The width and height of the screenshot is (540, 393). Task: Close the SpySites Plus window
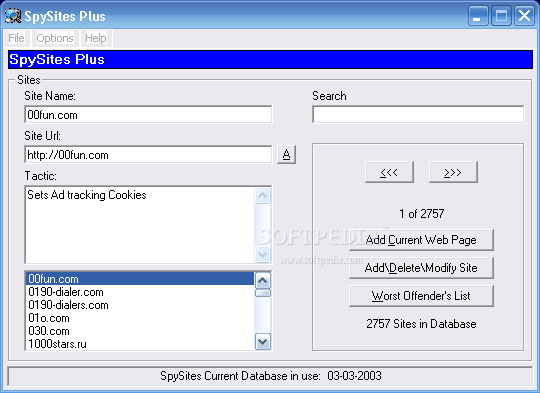[524, 16]
